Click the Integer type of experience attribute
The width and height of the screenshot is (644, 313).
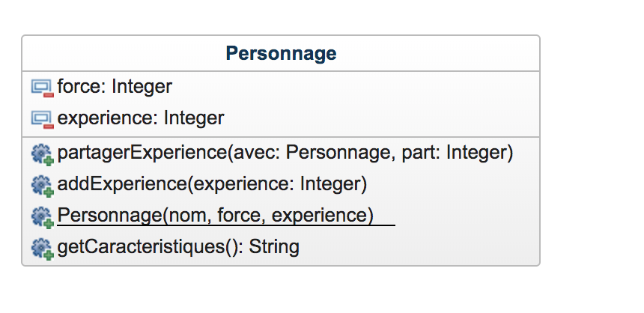pos(194,118)
